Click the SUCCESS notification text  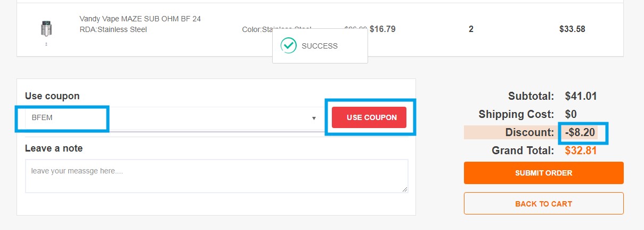click(x=320, y=46)
